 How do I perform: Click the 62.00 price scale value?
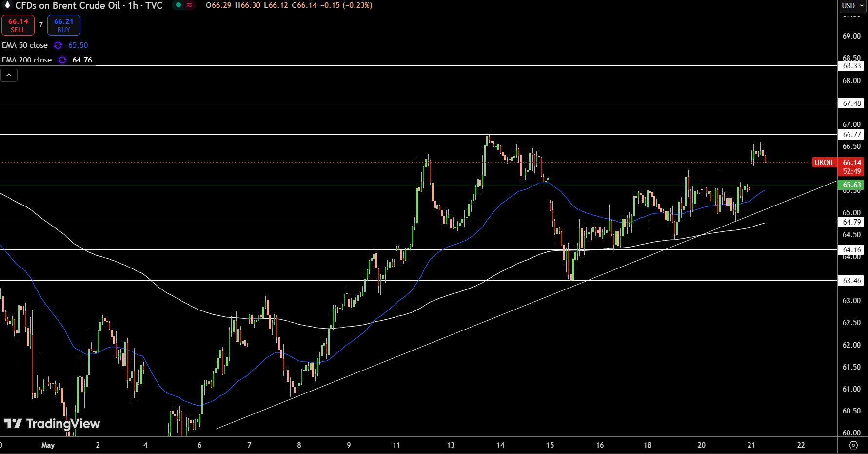point(851,345)
